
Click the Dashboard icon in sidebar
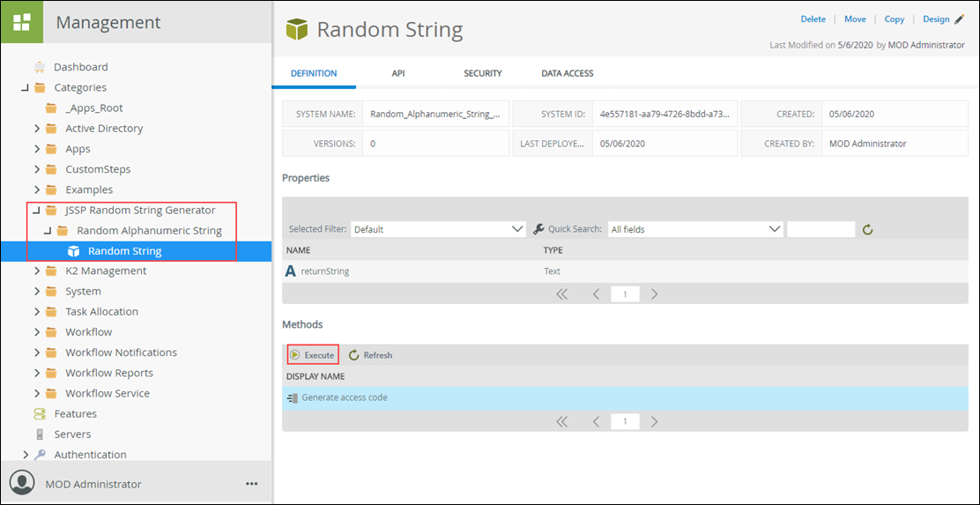tap(40, 67)
